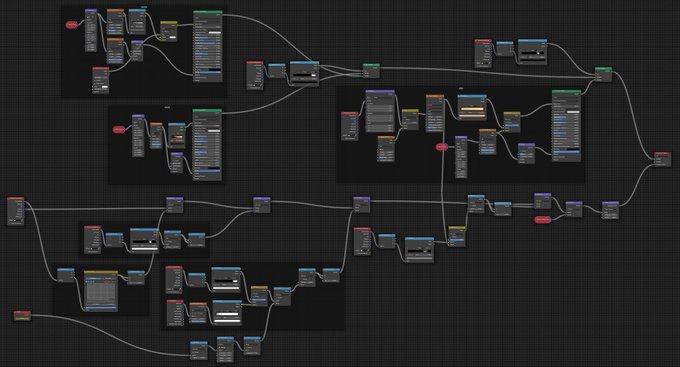
Task: Click the white color swatch on the middle-left frame's green node
Action: click(214, 131)
